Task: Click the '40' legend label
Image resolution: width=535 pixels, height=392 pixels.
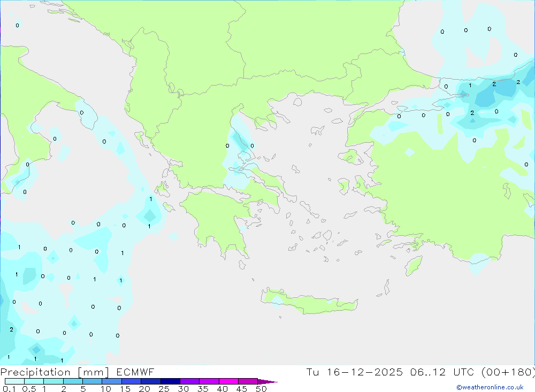Action: [222, 389]
